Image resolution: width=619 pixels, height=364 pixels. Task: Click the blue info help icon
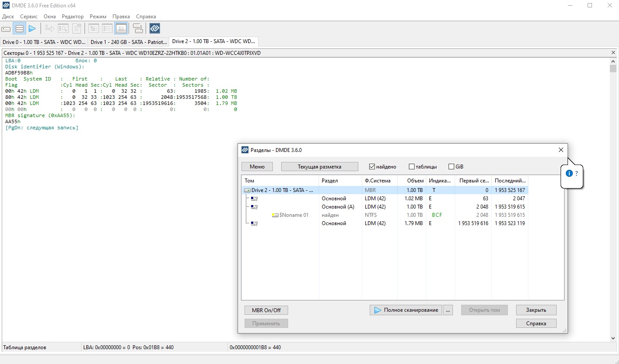569,173
